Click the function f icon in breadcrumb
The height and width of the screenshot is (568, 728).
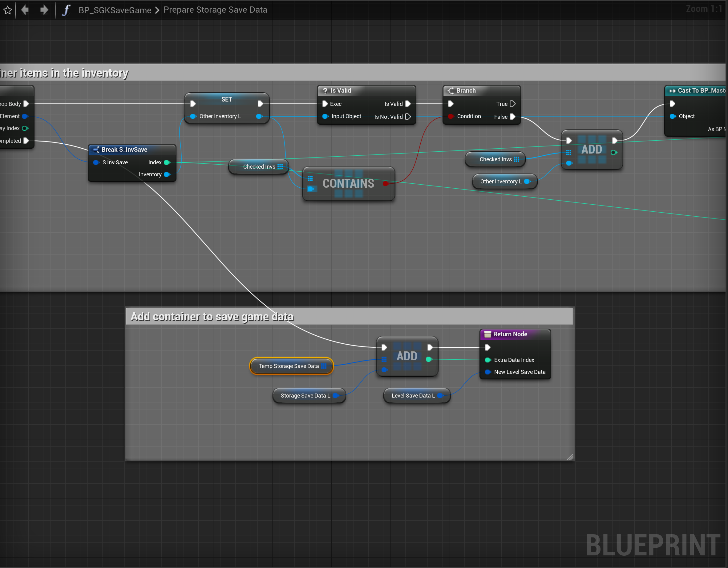click(x=66, y=10)
